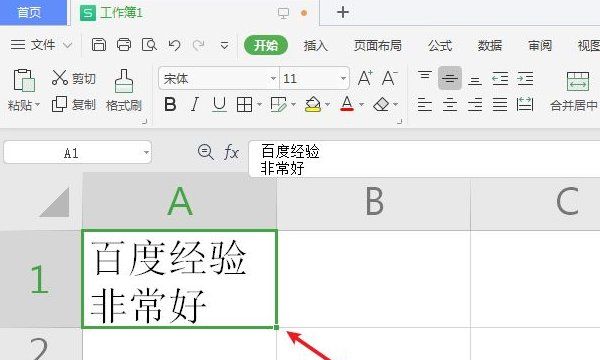Decrease indent icon
The image size is (600, 360).
pos(500,78)
